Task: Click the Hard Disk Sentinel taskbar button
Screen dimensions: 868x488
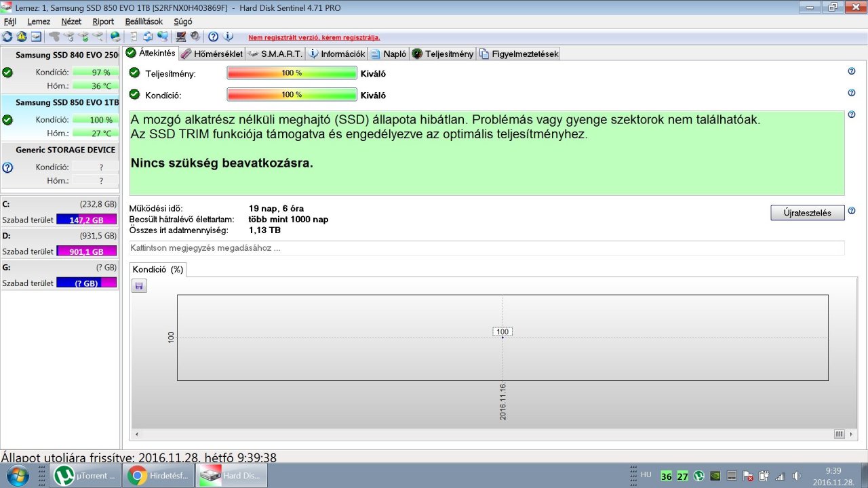Action: point(231,476)
